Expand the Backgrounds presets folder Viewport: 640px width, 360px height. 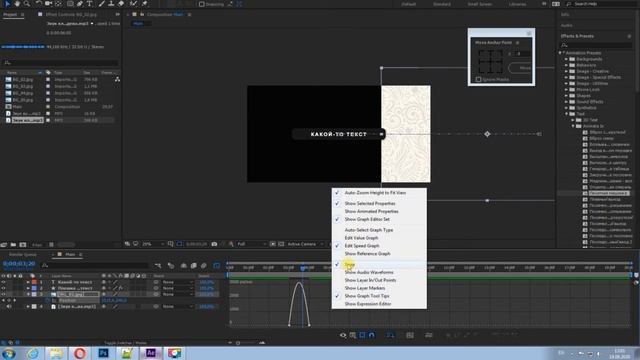(567, 59)
